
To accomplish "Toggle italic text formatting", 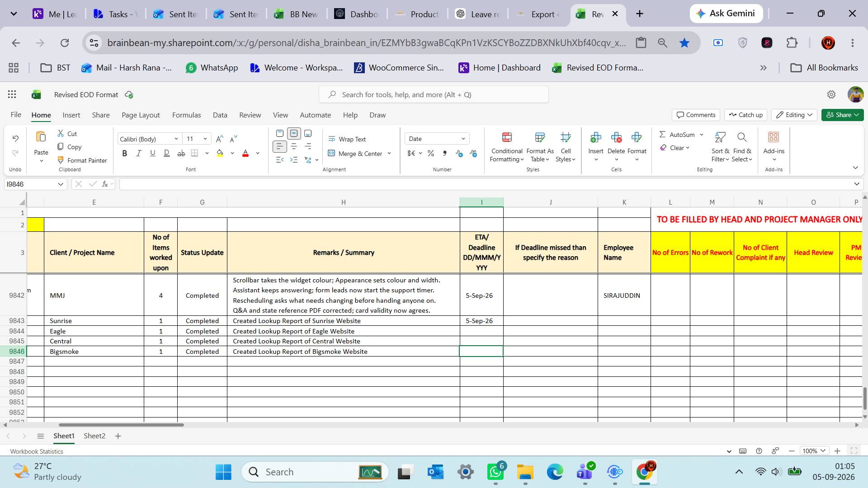I will [x=139, y=154].
